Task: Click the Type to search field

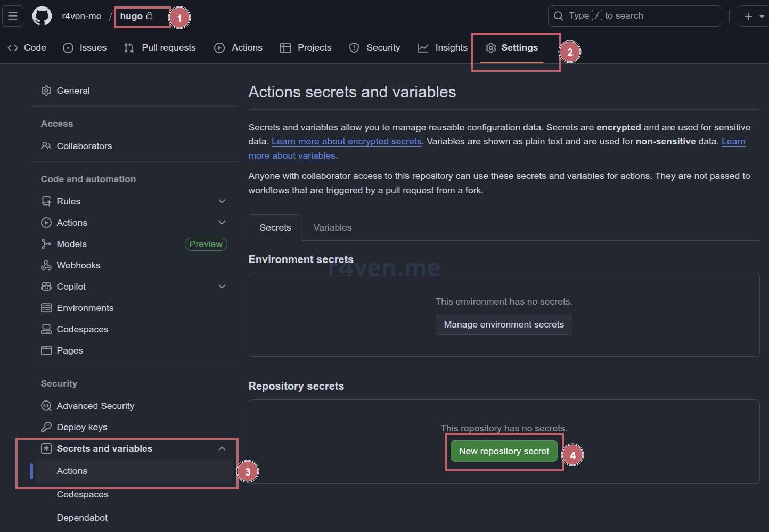Action: [x=634, y=16]
